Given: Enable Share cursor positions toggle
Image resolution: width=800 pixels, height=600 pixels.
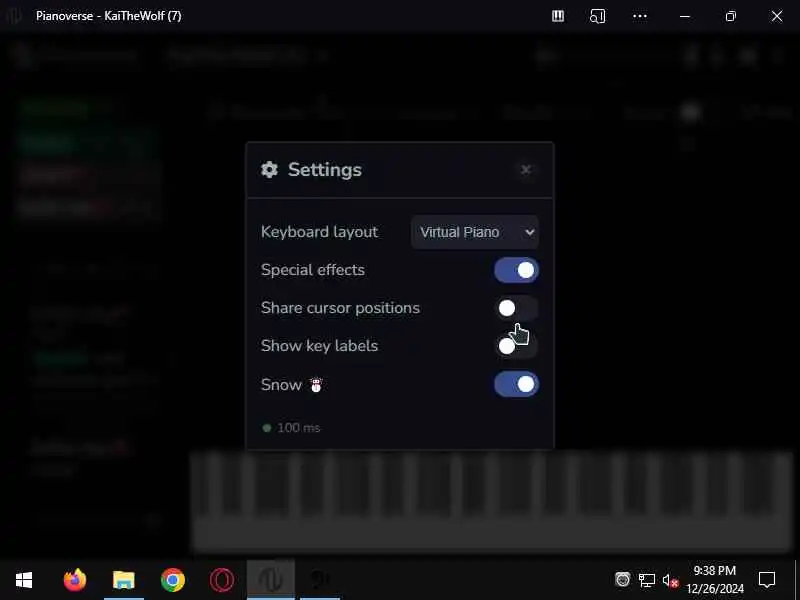Looking at the screenshot, I should [516, 308].
